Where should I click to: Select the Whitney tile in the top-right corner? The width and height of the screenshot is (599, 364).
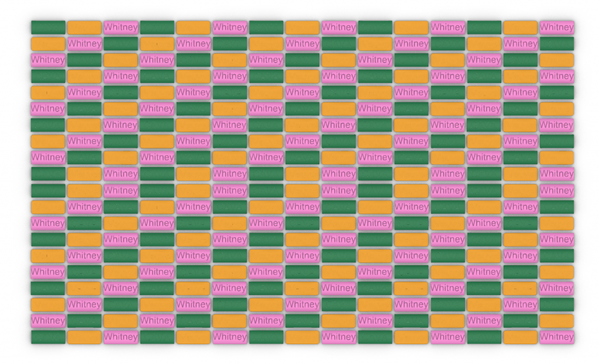(556, 27)
